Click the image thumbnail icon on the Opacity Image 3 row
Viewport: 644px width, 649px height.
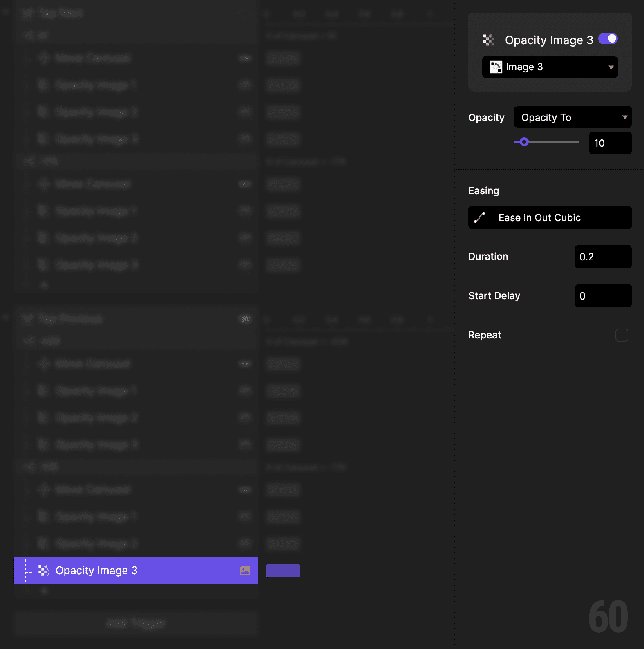coord(245,570)
